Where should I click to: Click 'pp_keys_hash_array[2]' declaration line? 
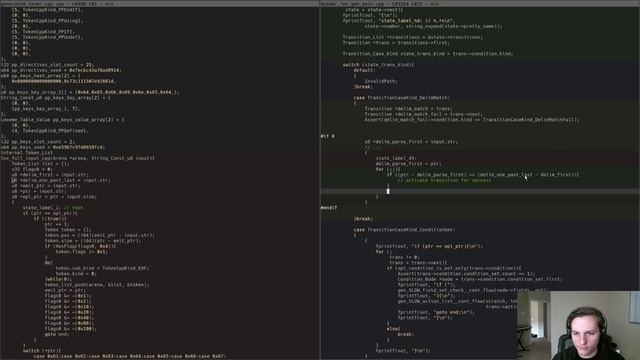tap(41, 76)
